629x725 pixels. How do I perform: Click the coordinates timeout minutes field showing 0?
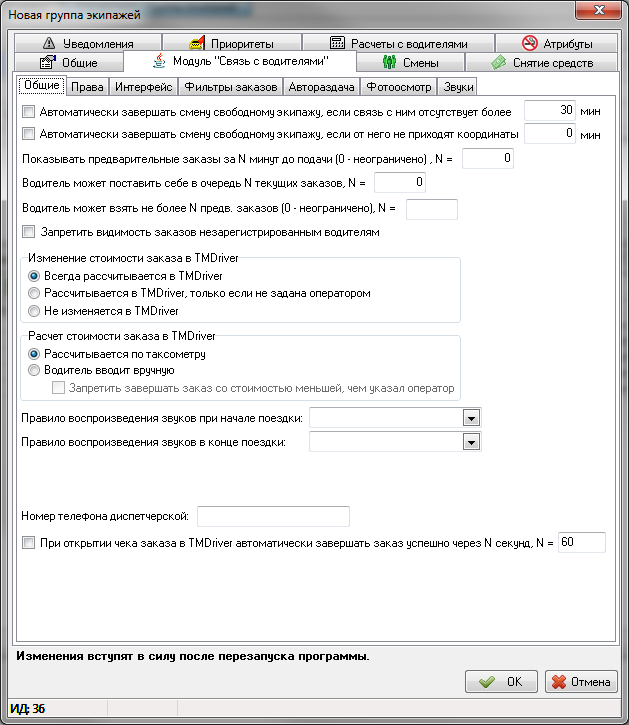549,134
